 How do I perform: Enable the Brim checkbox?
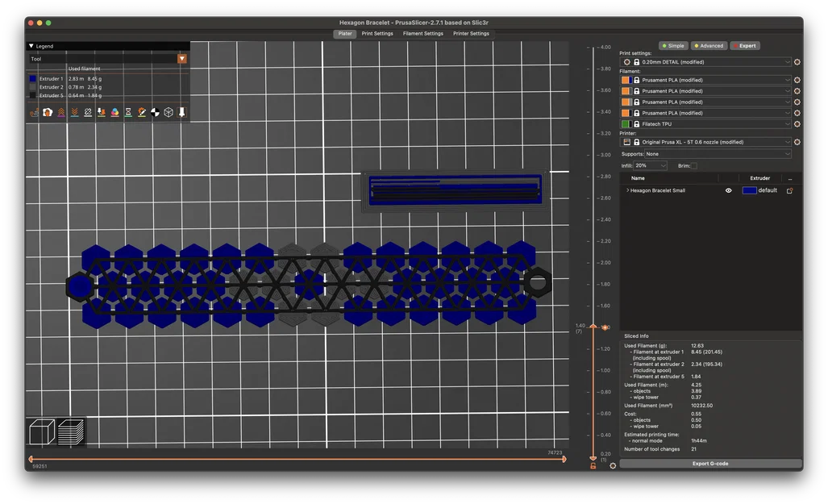(x=694, y=166)
